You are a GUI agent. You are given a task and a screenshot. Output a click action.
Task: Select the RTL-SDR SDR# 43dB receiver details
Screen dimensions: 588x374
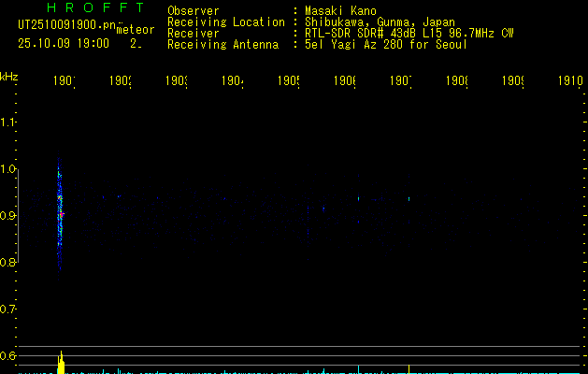click(x=409, y=34)
